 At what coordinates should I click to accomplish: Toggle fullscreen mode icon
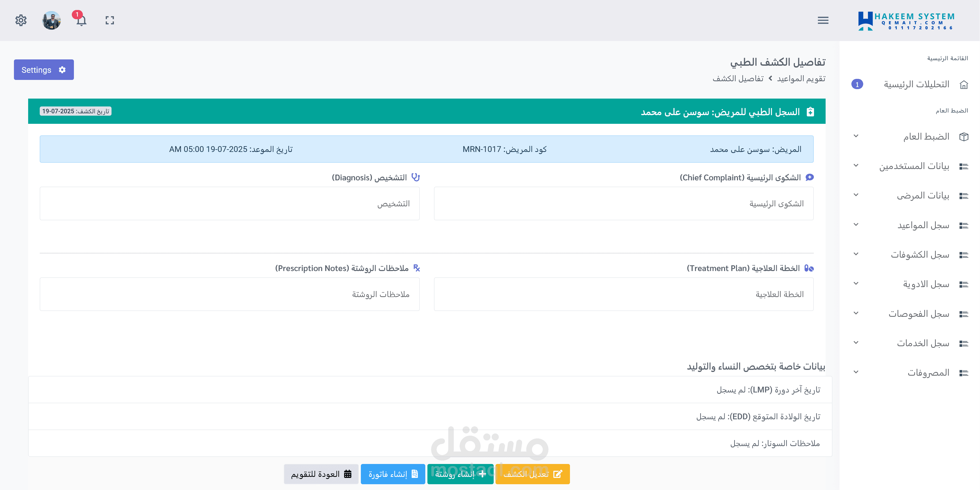pyautogui.click(x=110, y=20)
